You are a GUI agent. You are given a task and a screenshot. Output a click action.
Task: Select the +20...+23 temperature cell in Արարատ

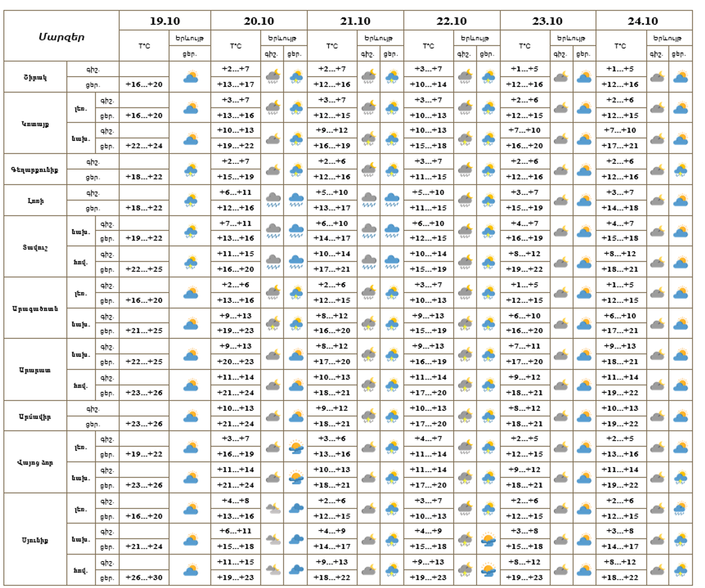coord(235,361)
